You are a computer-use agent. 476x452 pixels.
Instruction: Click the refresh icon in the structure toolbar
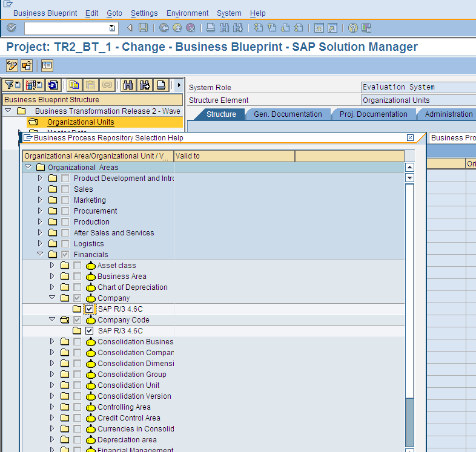coord(53,85)
